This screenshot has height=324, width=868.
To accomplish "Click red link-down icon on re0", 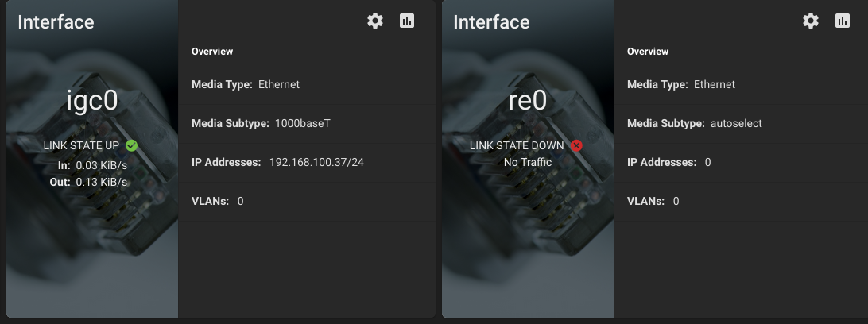I will 577,145.
